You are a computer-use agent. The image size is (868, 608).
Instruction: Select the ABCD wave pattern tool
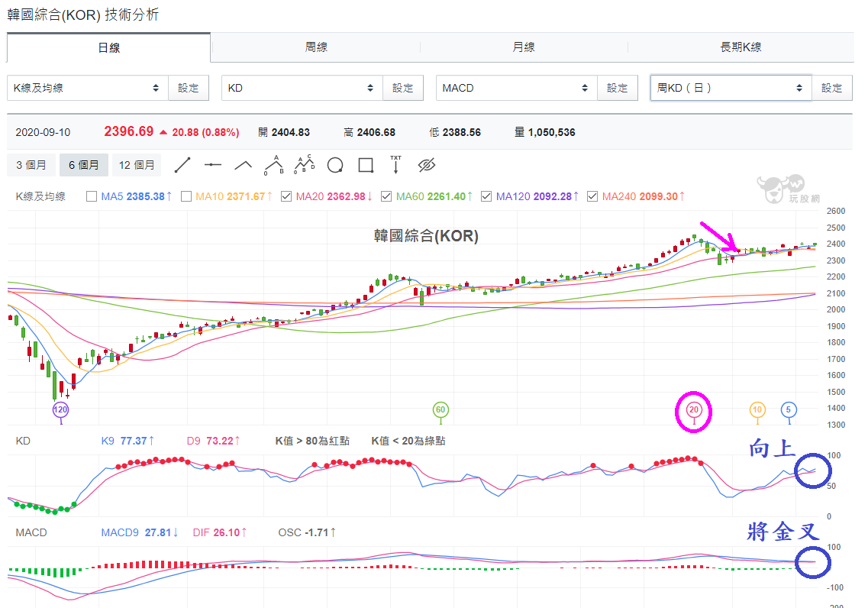(x=304, y=164)
